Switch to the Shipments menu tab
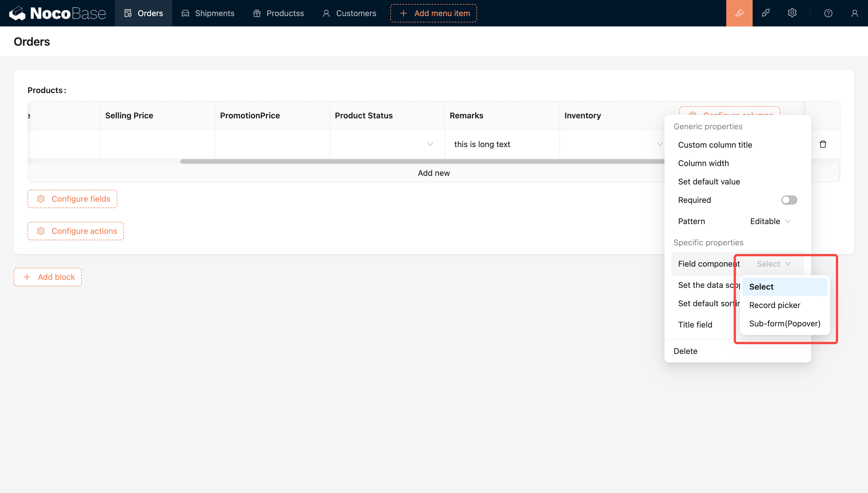This screenshot has height=493, width=868. [208, 13]
